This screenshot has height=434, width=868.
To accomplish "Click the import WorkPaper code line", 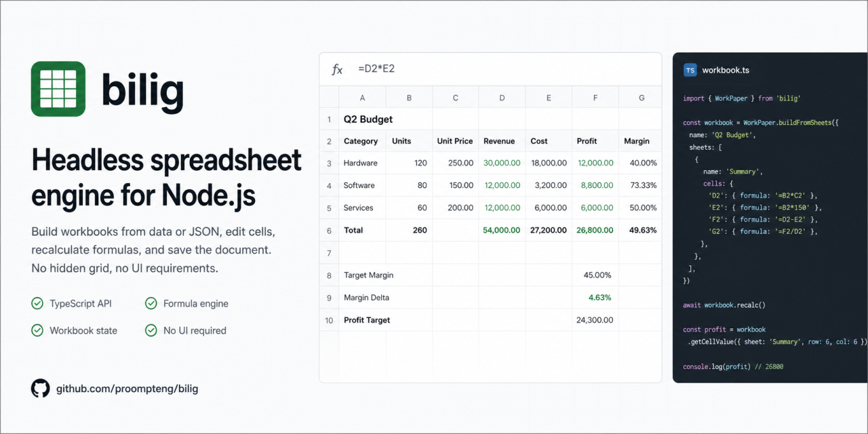I will coord(742,98).
